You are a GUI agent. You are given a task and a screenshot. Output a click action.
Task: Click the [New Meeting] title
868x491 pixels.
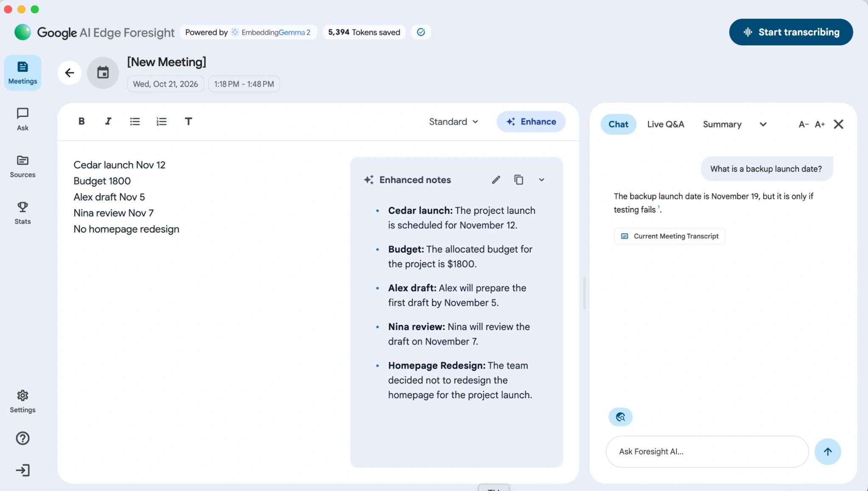tap(167, 62)
